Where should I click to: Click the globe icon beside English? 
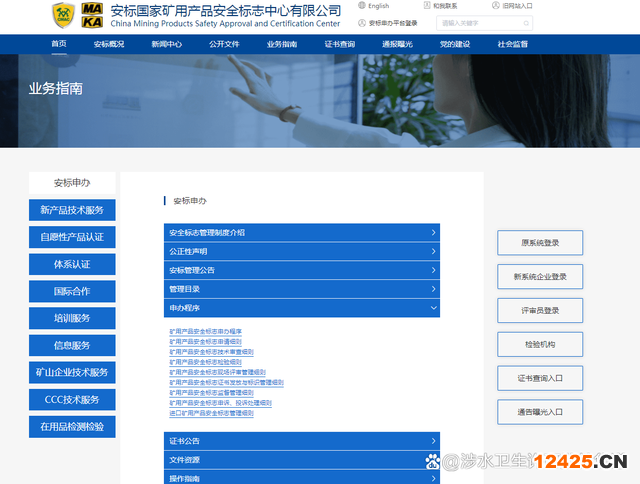point(361,6)
